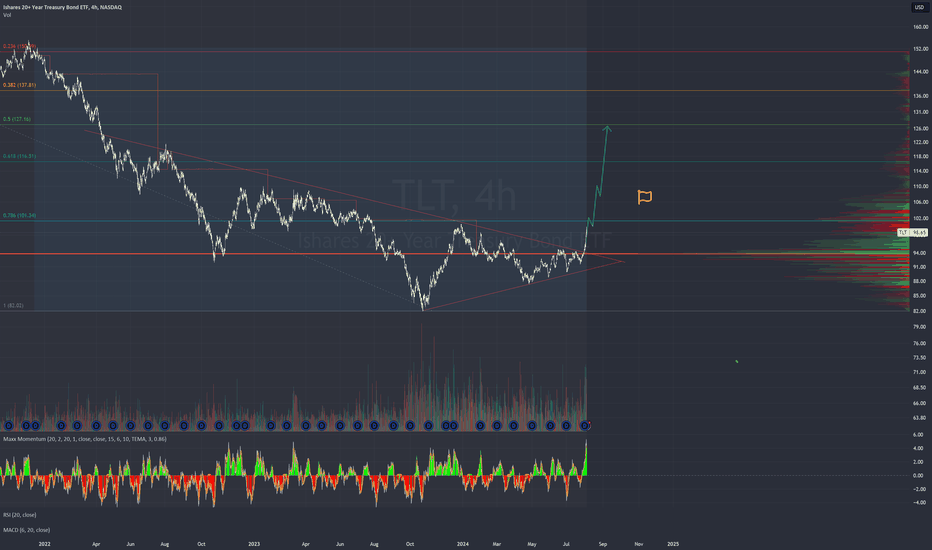Select the 0.618 (116.51) Fibonacci level label
The height and width of the screenshot is (550, 932).
tap(20, 156)
